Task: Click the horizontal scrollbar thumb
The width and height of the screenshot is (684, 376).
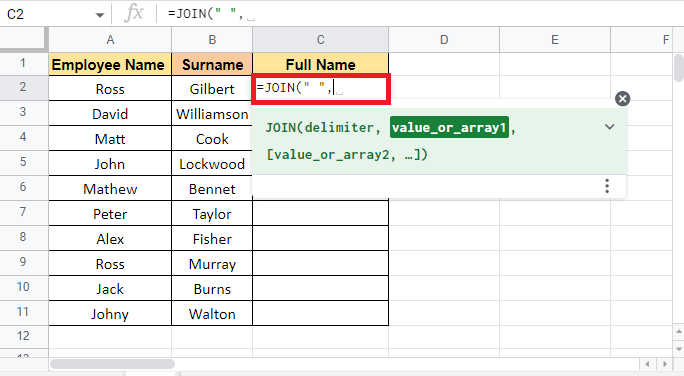Action: click(113, 364)
